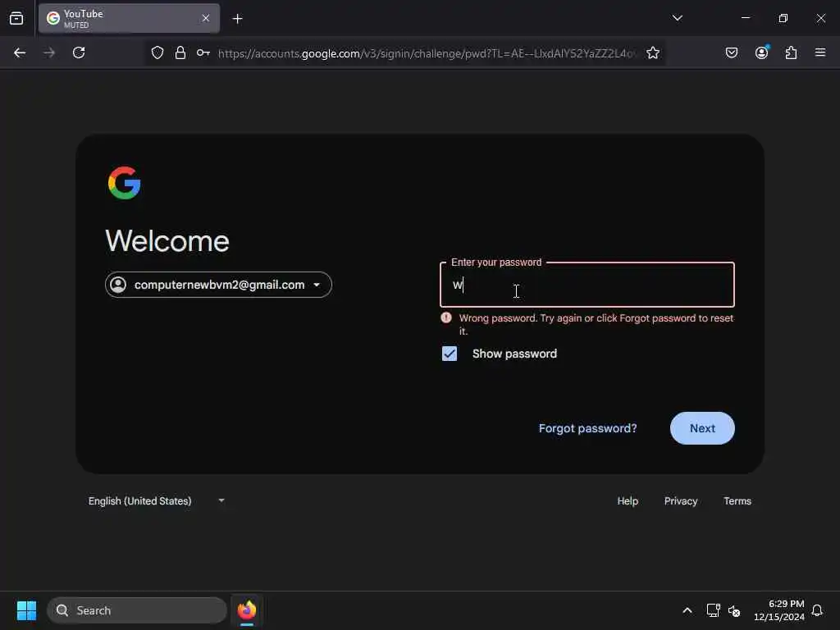This screenshot has width=840, height=630.
Task: Open the tracking protection shield icon
Action: [x=157, y=52]
